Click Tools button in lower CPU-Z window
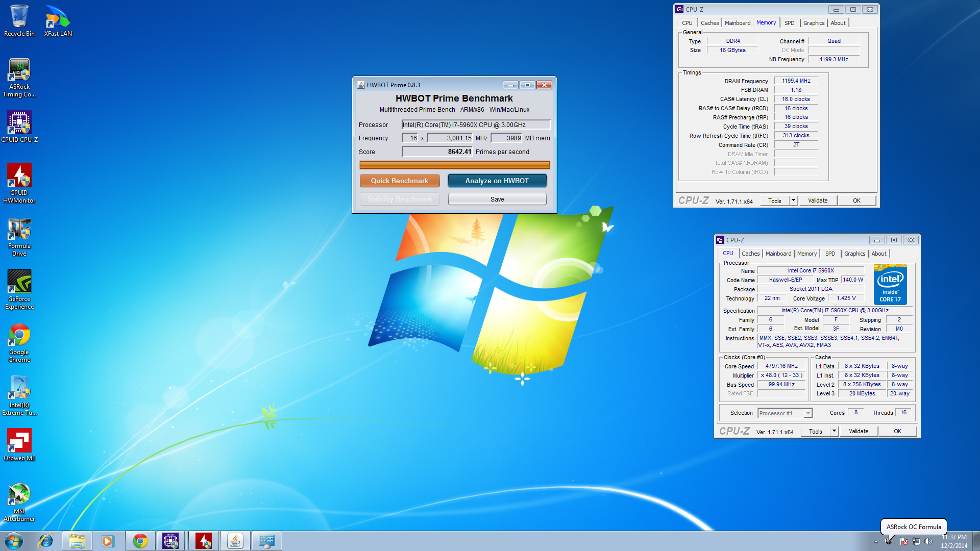 click(816, 431)
